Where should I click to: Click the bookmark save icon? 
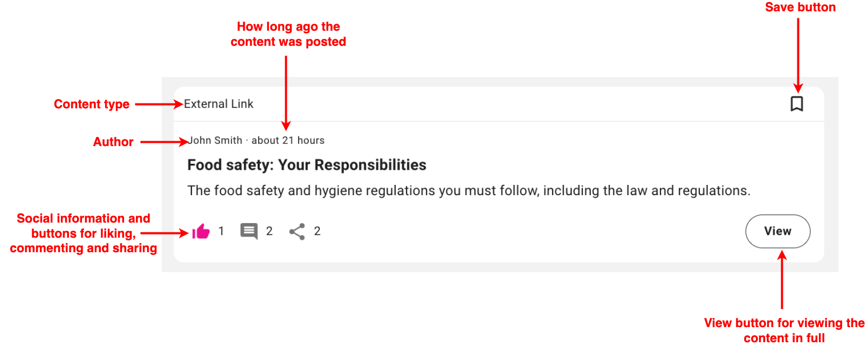pos(796,103)
